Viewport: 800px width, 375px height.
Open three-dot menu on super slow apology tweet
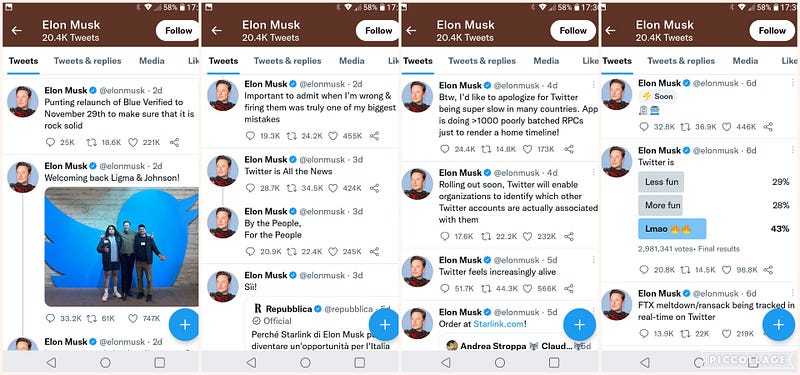click(593, 85)
